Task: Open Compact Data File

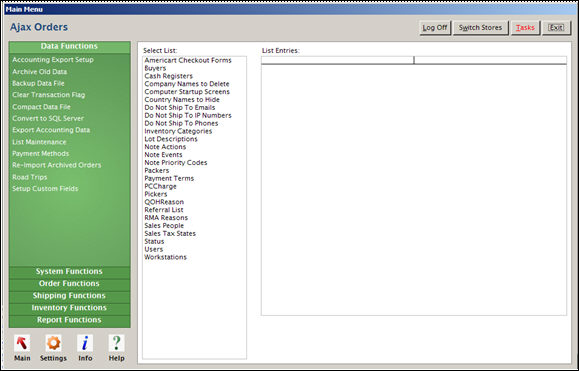Action: tap(41, 107)
